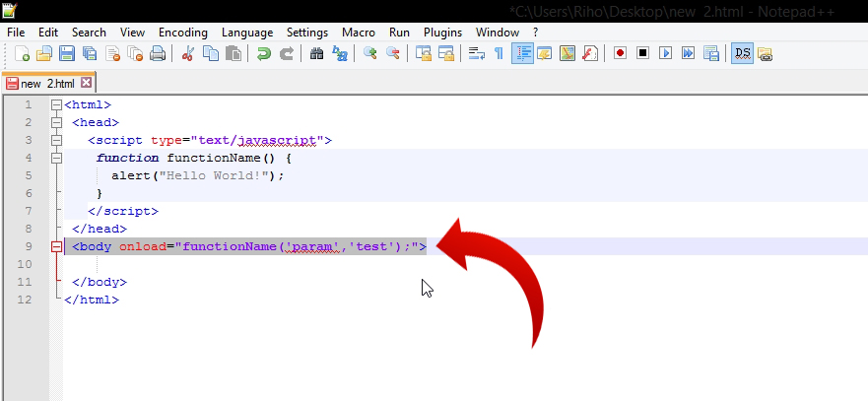Image resolution: width=868 pixels, height=401 pixels.
Task: Click the Paste clipboard icon
Action: (x=234, y=54)
